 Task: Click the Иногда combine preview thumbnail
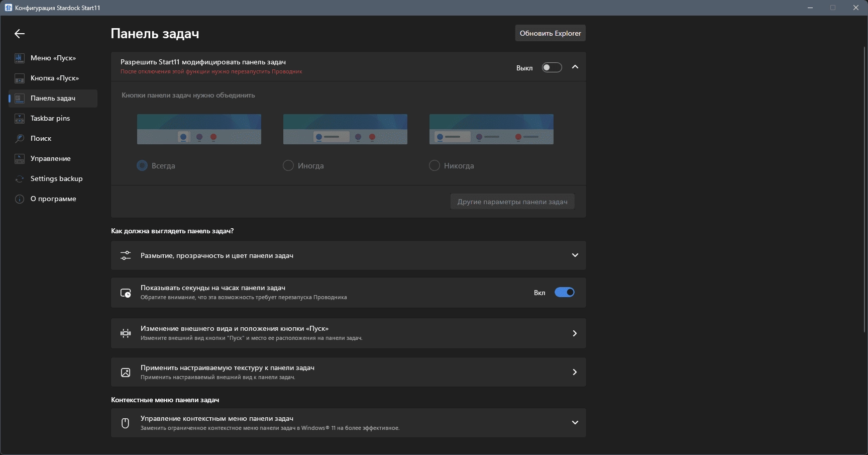(x=345, y=129)
